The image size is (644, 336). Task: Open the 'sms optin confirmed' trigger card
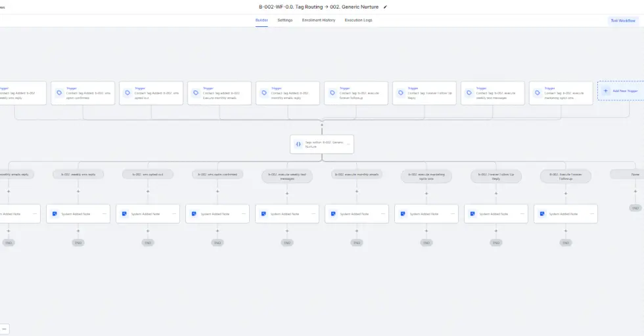tap(83, 93)
